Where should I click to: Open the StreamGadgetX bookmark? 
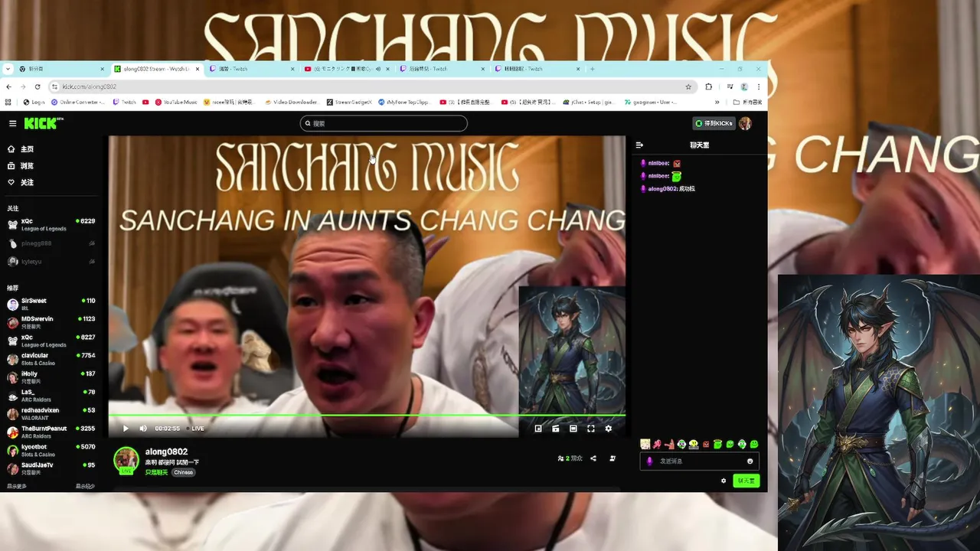[349, 102]
